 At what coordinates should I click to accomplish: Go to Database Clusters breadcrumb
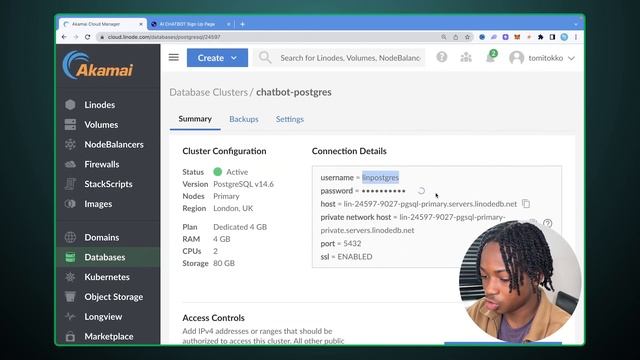(x=208, y=92)
